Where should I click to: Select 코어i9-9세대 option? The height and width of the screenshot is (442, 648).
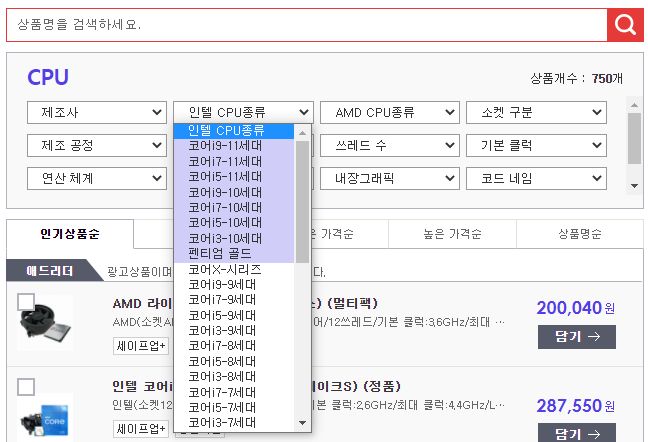(x=234, y=285)
